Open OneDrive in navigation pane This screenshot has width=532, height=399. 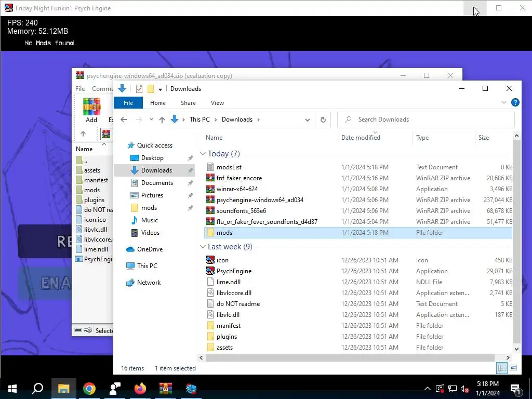point(150,249)
